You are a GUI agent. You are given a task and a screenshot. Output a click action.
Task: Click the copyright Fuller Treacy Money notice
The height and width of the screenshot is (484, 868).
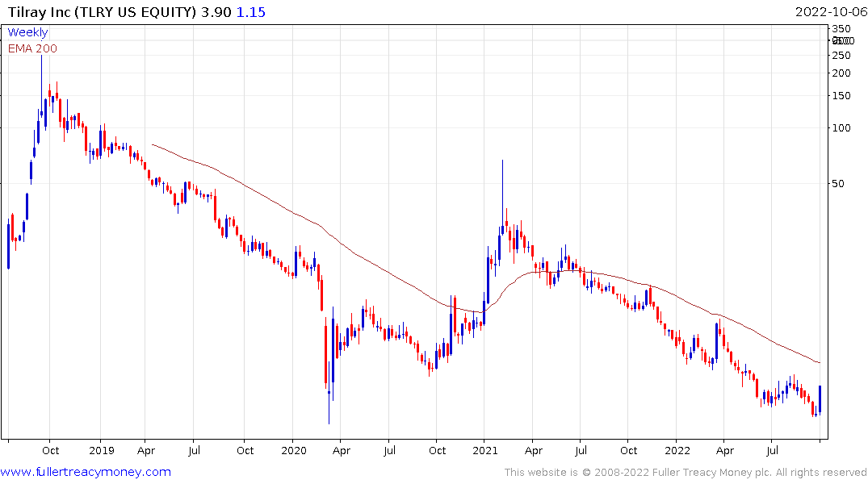click(x=686, y=473)
